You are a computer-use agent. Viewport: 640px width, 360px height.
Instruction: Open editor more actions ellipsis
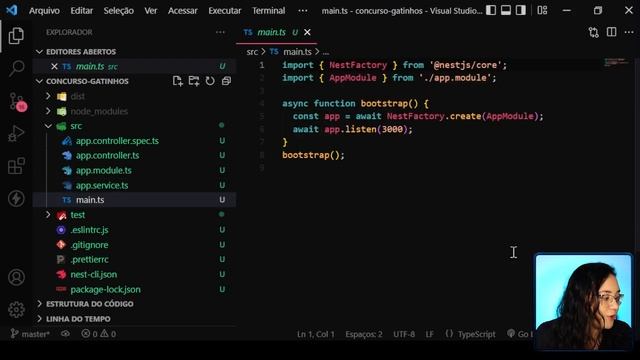pyautogui.click(x=629, y=32)
